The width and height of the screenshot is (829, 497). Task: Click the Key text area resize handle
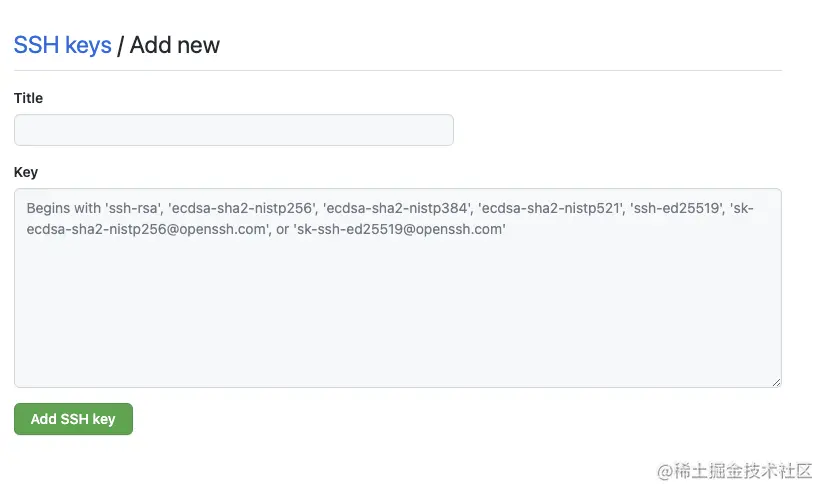pos(775,381)
